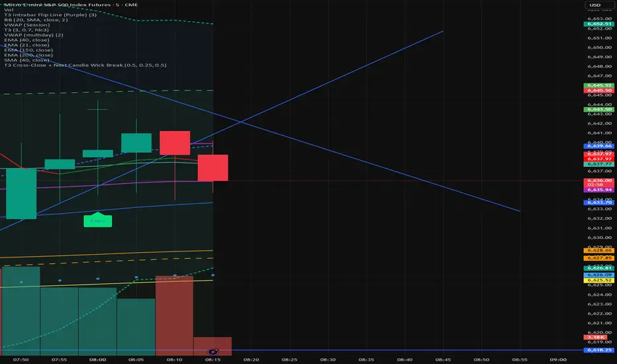
Task: Click the 6,627.85 orange price label
Action: [x=598, y=258]
